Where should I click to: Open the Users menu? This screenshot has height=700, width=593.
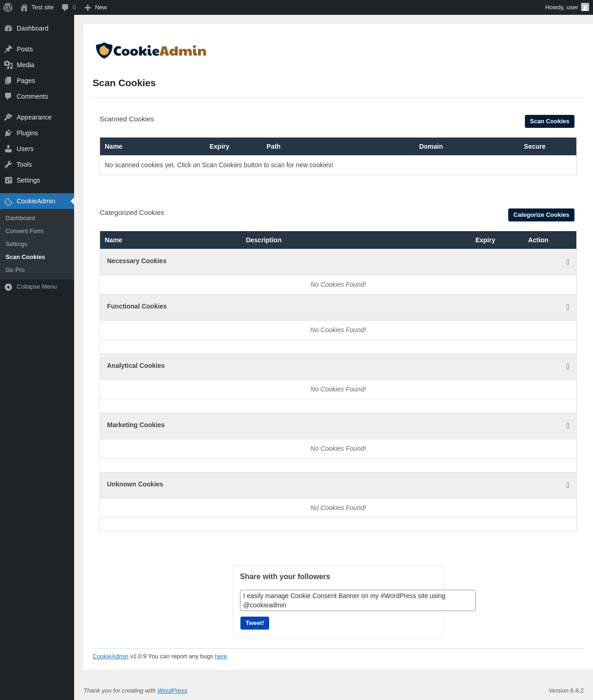[37, 149]
